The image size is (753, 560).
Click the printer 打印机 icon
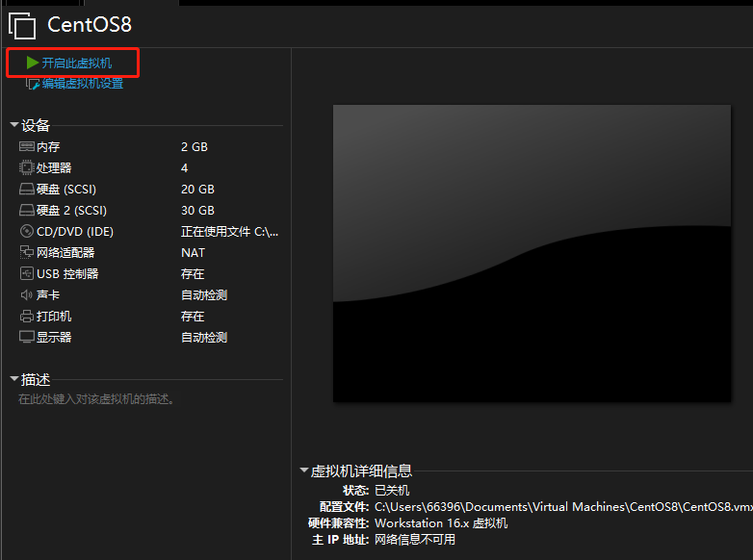pos(26,317)
